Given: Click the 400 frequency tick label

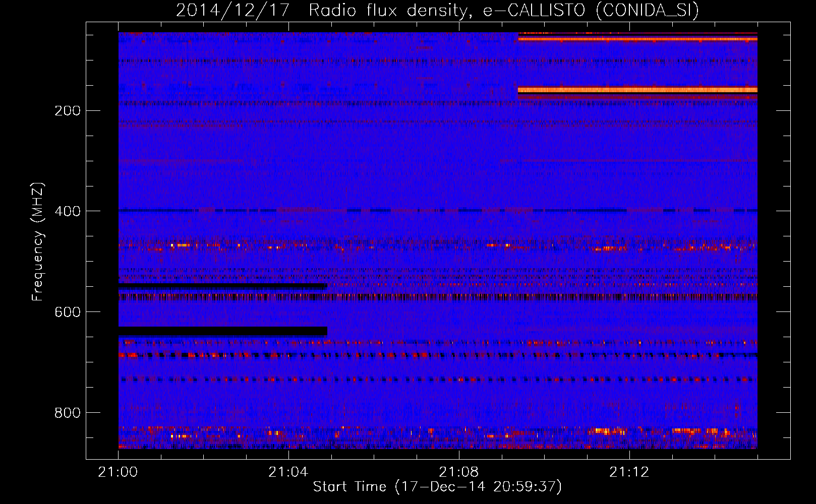Looking at the screenshot, I should point(68,211).
